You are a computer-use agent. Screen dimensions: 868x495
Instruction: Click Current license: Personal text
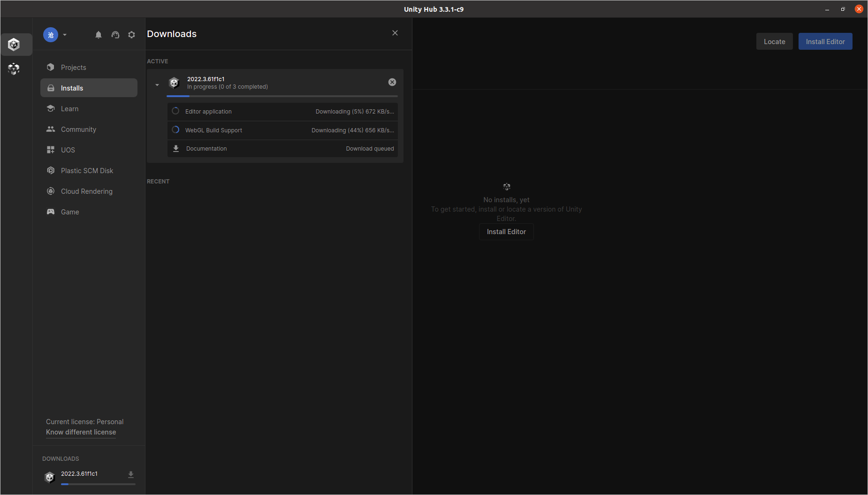(84, 422)
